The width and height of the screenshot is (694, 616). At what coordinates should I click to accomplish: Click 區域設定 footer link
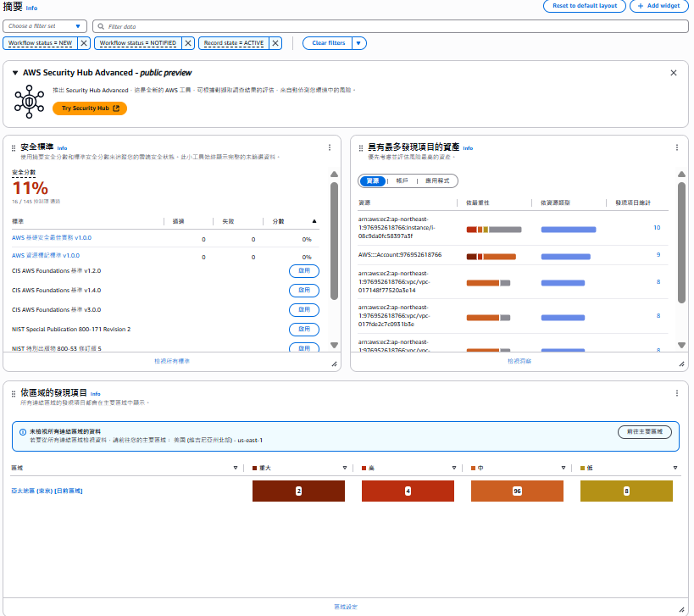(346, 608)
